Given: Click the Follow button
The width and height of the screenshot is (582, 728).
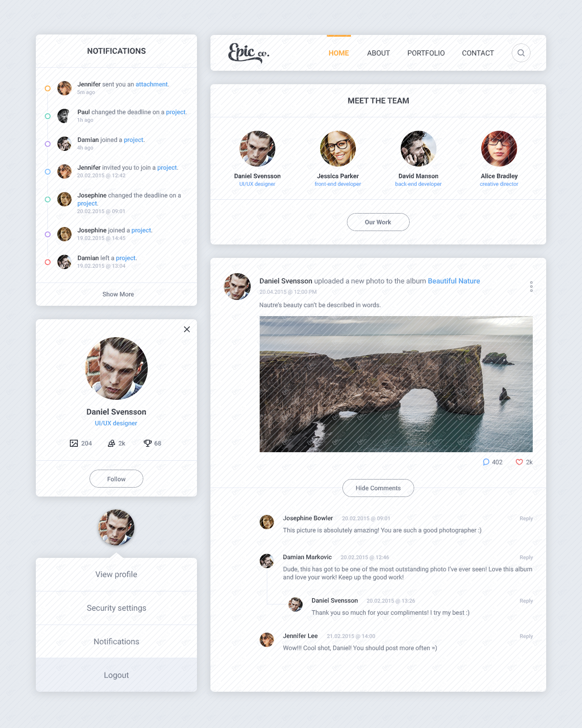Looking at the screenshot, I should (116, 479).
